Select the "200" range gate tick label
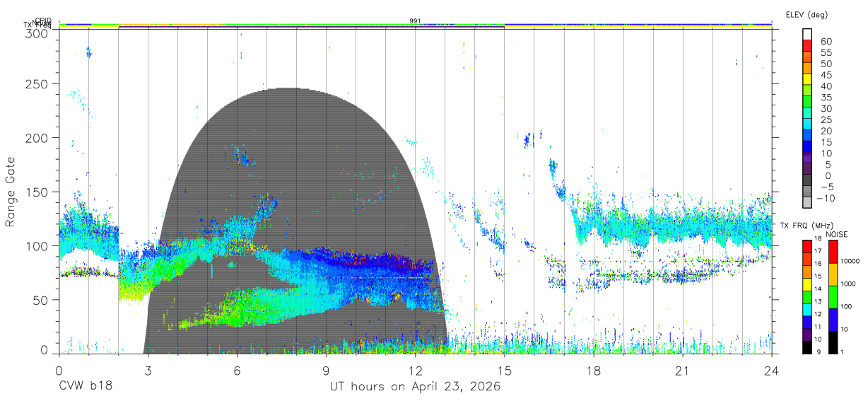868x401 pixels. pyautogui.click(x=36, y=137)
